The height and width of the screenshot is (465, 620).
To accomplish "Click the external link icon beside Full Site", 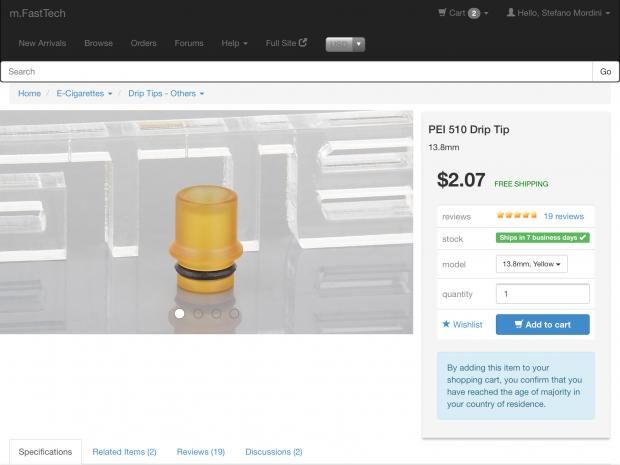I will 303,42.
